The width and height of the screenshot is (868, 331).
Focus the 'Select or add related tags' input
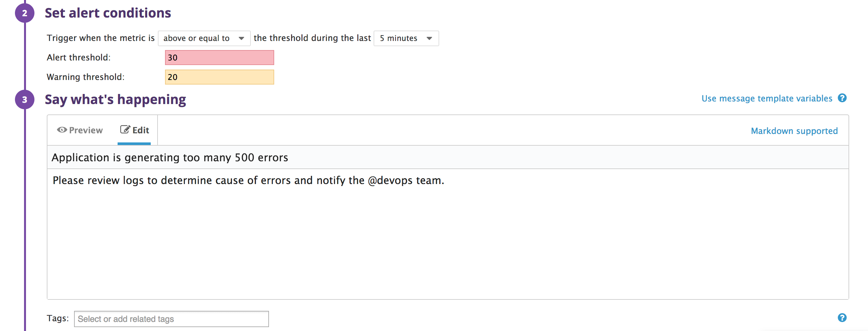pyautogui.click(x=171, y=319)
